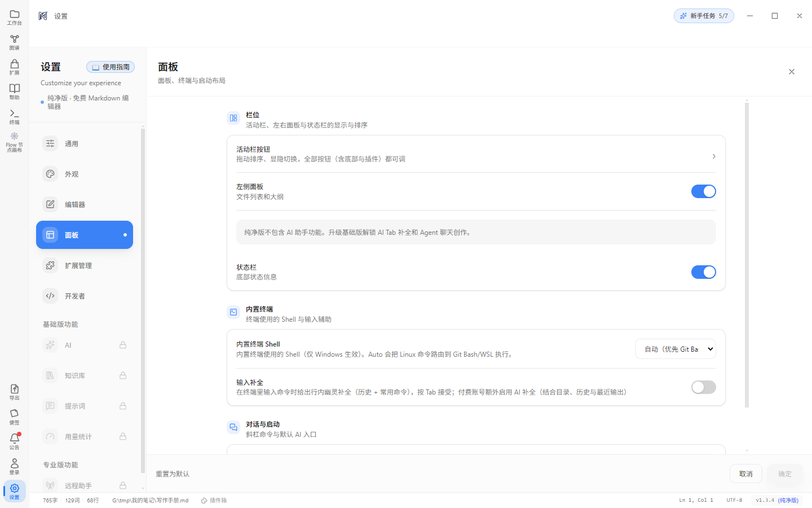This screenshot has height=508, width=812.
Task: Click the 765字 word count status
Action: tap(50, 501)
